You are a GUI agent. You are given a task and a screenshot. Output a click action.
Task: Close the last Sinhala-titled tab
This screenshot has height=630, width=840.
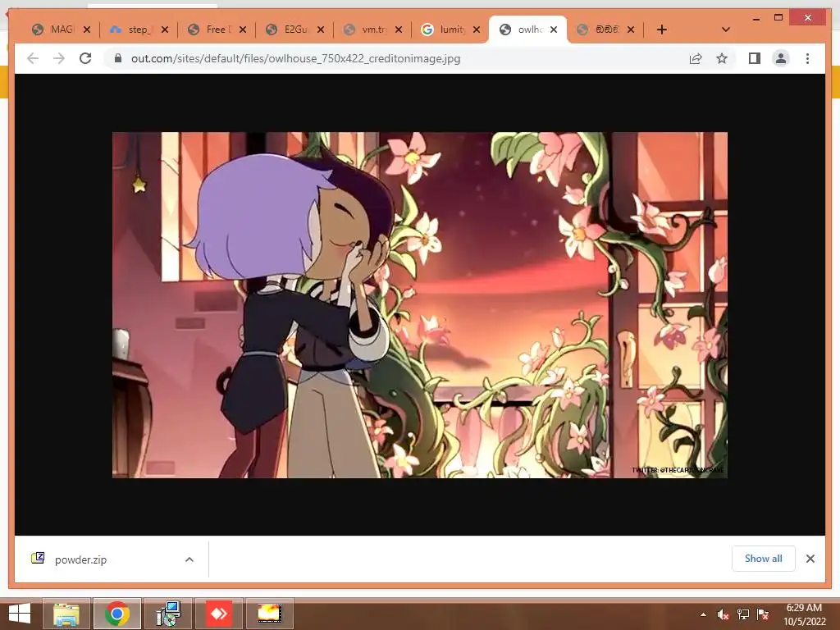click(631, 30)
